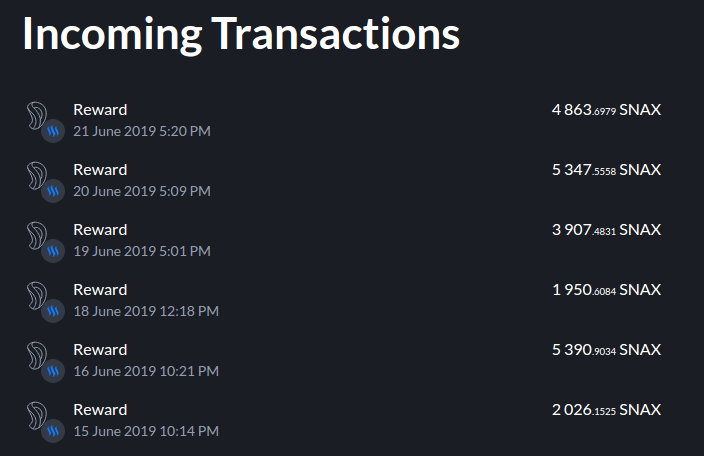
Task: Select the 3 907.4831 SNAX amount
Action: [606, 230]
